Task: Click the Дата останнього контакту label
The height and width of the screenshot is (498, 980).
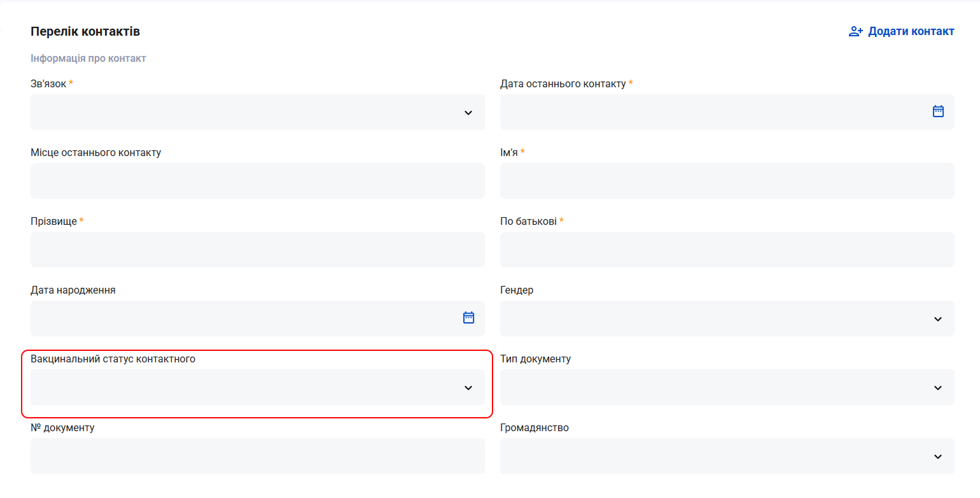Action: coord(563,84)
